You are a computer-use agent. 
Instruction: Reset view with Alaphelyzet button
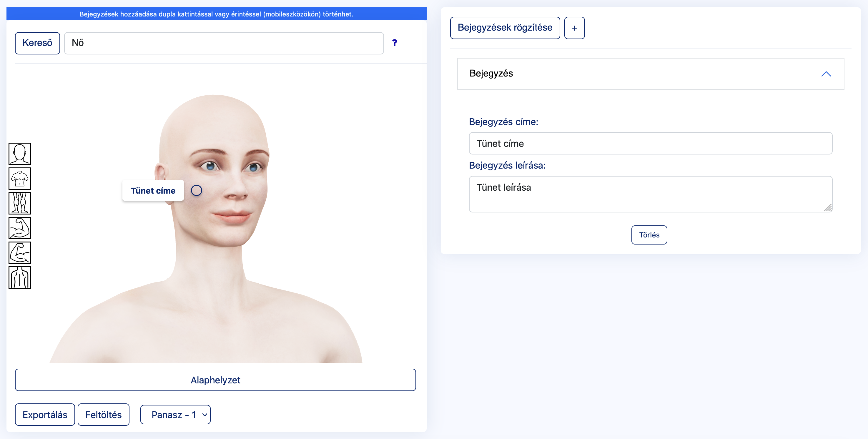(215, 380)
